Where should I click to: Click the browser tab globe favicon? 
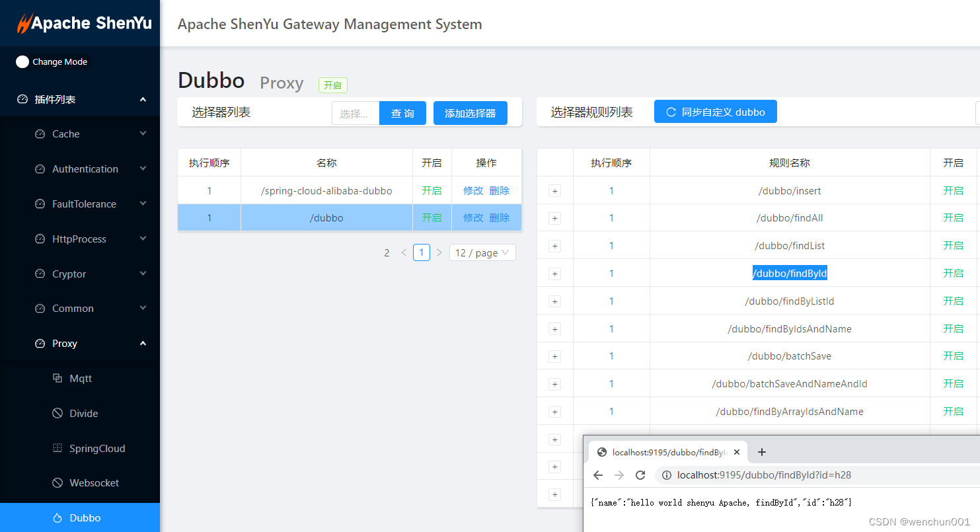[601, 452]
